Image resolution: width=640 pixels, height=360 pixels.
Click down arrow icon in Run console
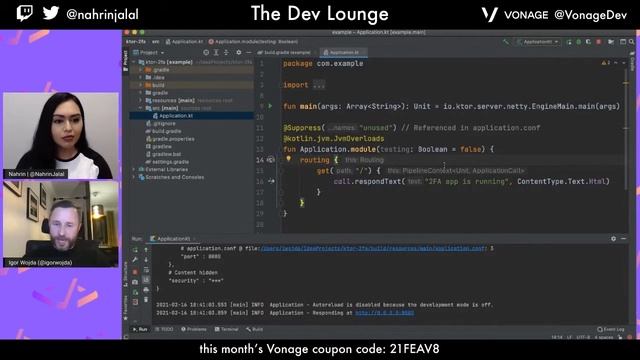tap(146, 260)
